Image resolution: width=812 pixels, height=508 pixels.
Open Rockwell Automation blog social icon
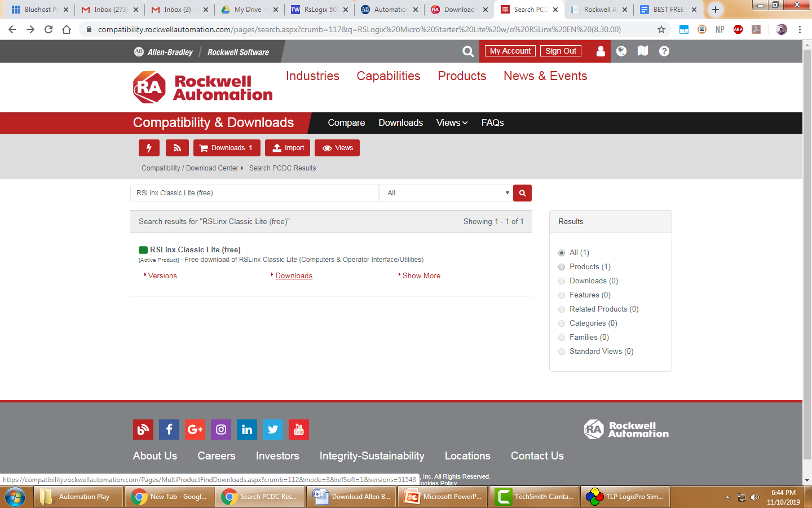click(143, 430)
